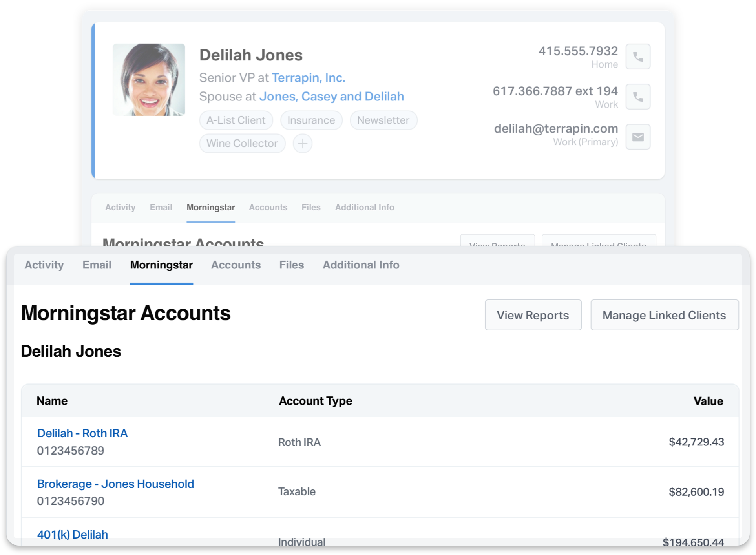Select the Newsletter tag
This screenshot has width=756, height=555.
pos(383,120)
